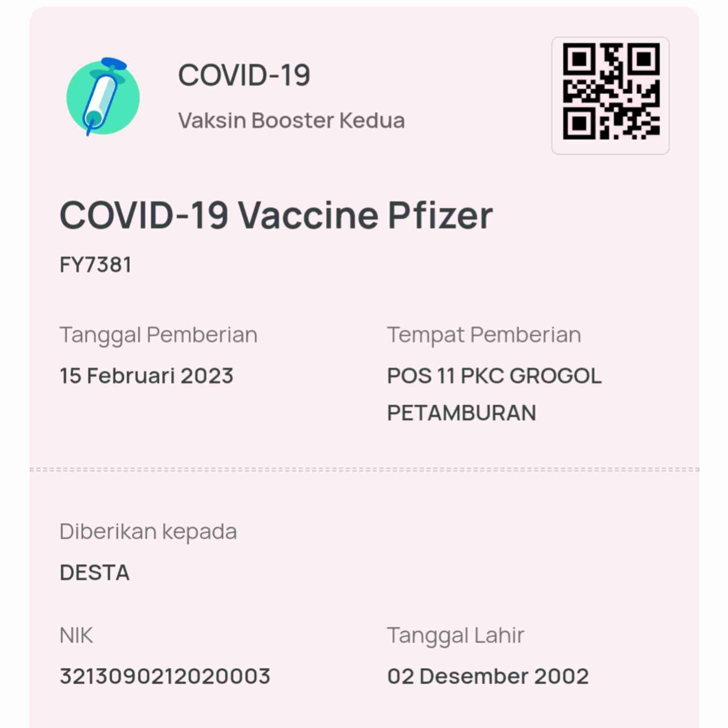The image size is (728, 728).
Task: Click POS 11 PKC GROGOL text
Action: (495, 376)
